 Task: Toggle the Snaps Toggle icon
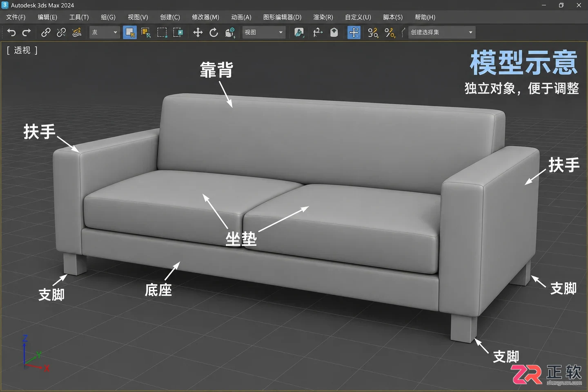pyautogui.click(x=373, y=33)
